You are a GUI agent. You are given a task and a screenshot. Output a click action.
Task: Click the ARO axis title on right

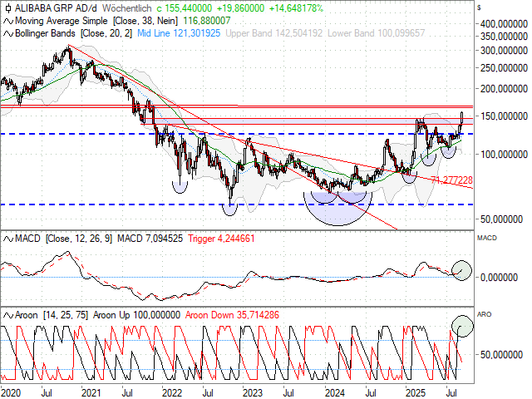pyautogui.click(x=484, y=314)
